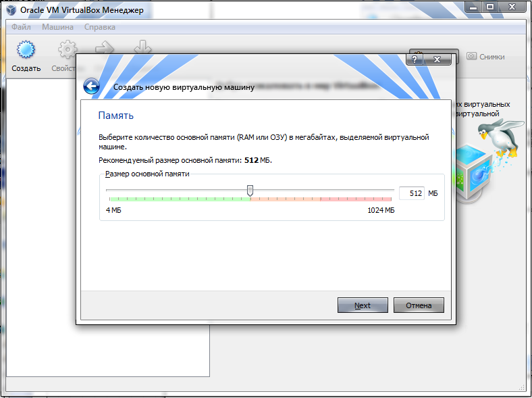Close the create virtual machine dialog

point(437,59)
